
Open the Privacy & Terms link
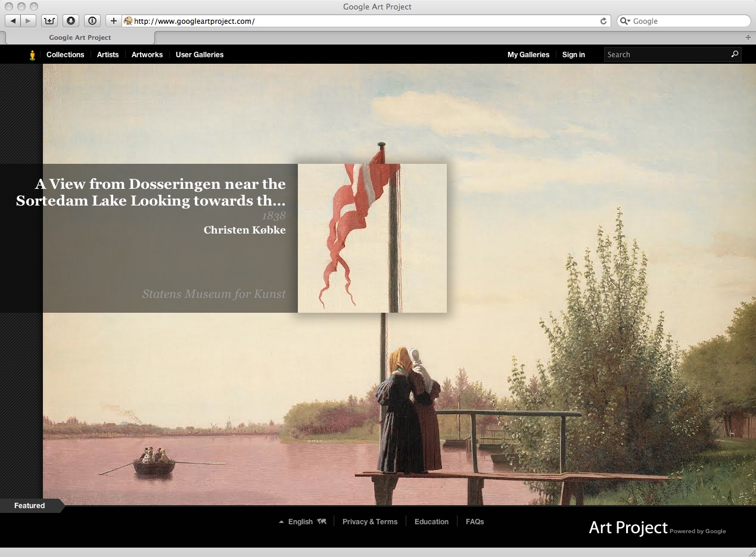[x=370, y=522]
